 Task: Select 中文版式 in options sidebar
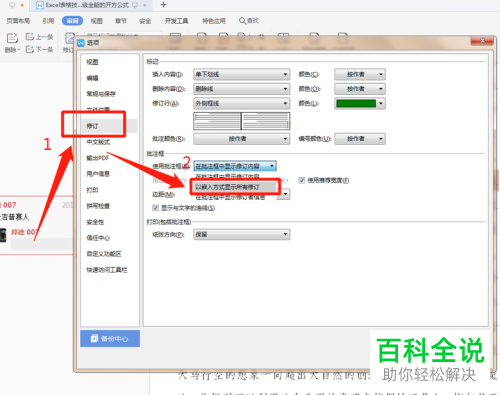98,142
